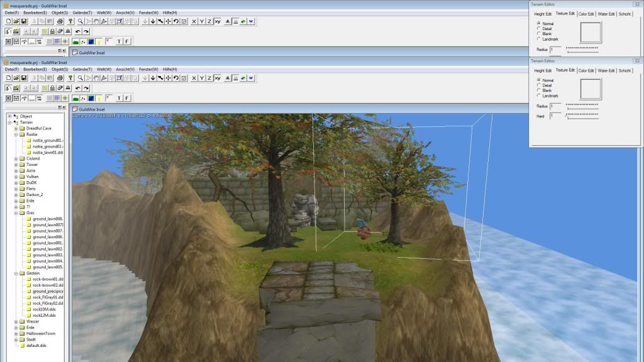Select Landmark radio in lower Terrain Editor
This screenshot has width=644, height=362.
click(539, 96)
